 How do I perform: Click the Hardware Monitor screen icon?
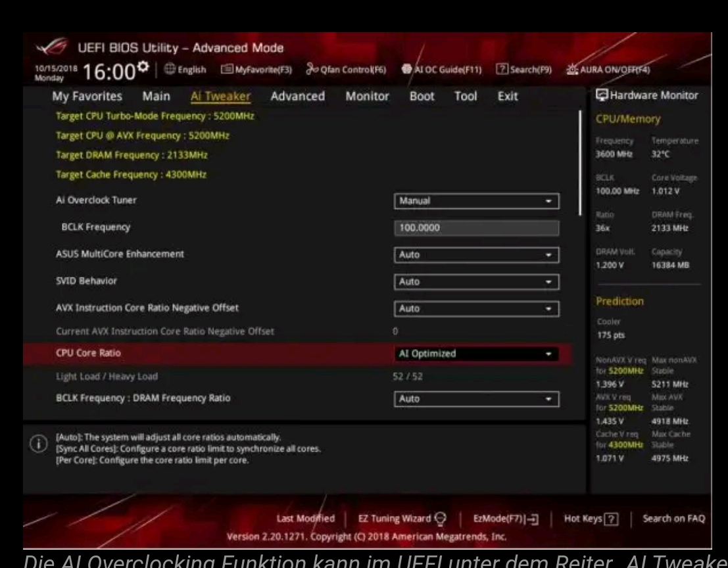[602, 95]
